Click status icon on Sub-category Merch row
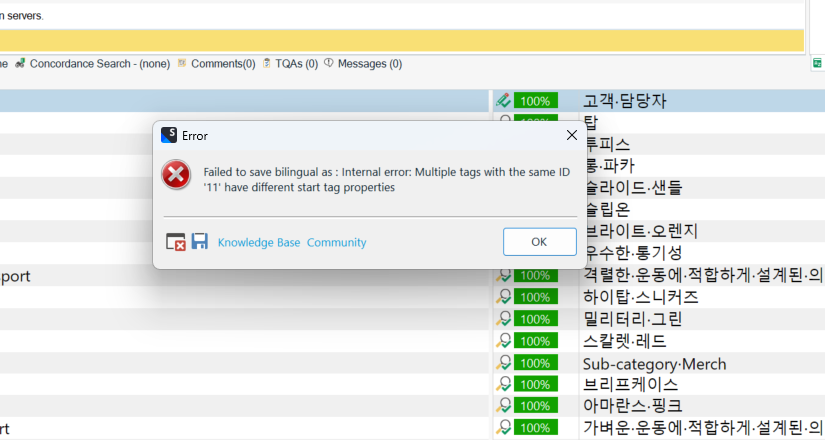The image size is (825, 440). point(503,363)
